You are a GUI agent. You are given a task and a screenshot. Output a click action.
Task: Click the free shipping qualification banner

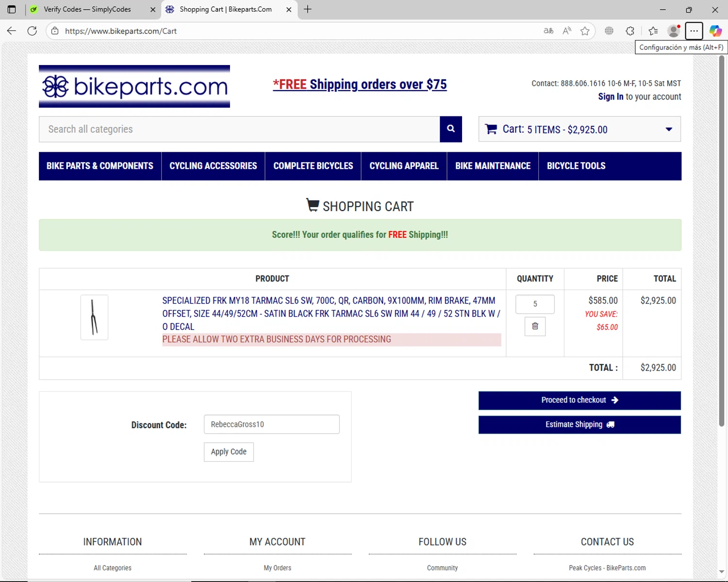(x=360, y=235)
